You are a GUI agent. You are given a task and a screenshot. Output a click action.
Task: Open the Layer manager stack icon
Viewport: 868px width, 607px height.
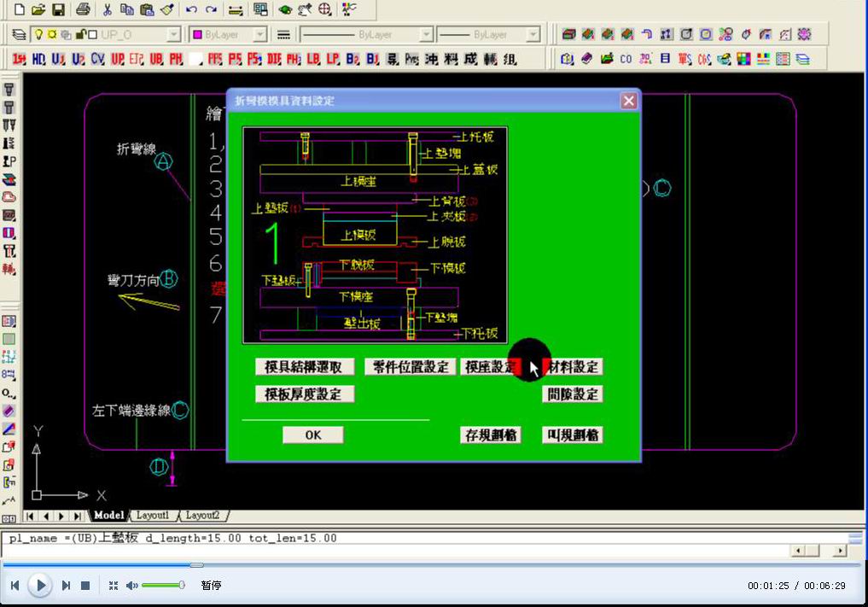coord(19,34)
